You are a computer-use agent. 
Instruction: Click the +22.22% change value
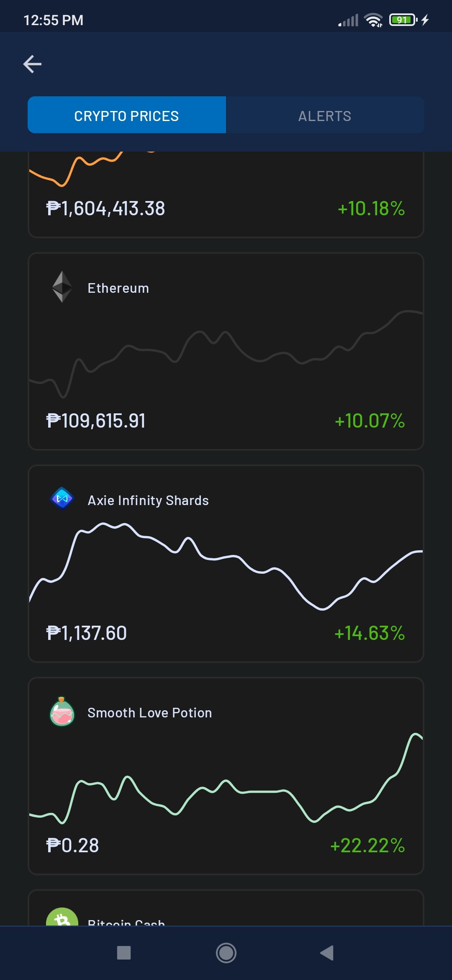pyautogui.click(x=367, y=846)
